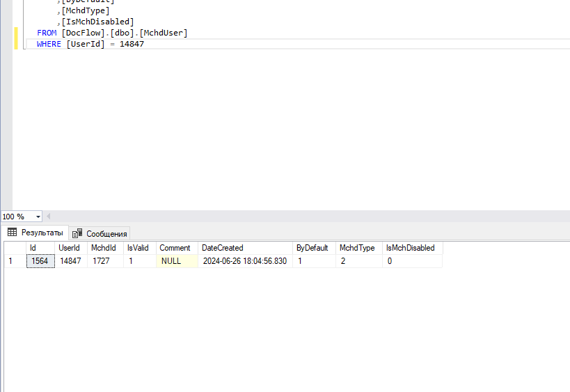The width and height of the screenshot is (570, 392).
Task: Click the MchdType cell value 2
Action: (x=359, y=261)
